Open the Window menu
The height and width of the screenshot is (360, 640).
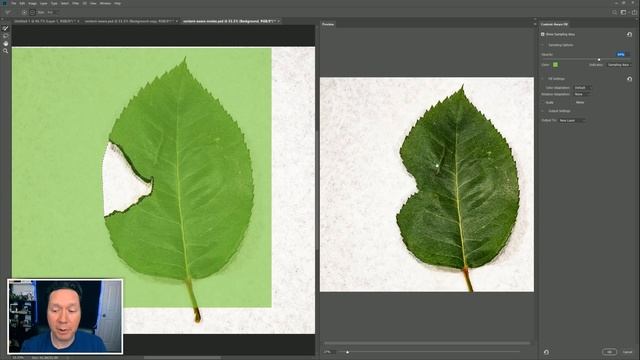click(x=105, y=3)
